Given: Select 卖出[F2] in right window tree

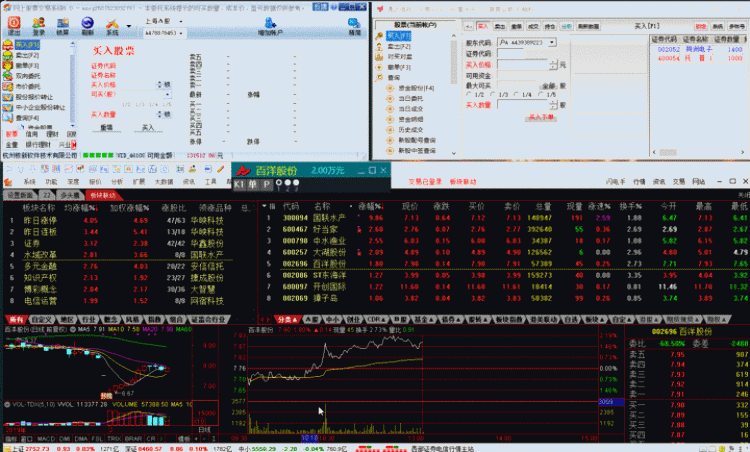Looking at the screenshot, I should click(x=399, y=46).
